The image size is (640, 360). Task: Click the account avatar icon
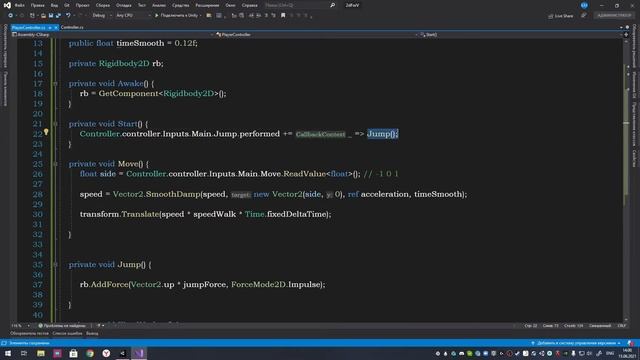coord(584,5)
